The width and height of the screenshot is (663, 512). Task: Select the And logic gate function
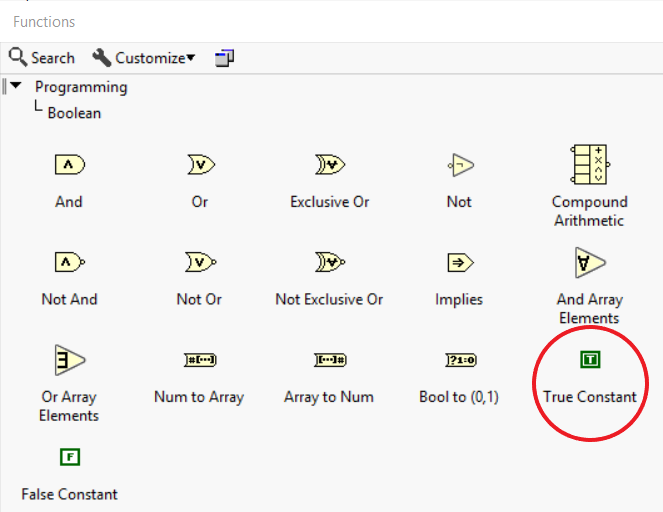(x=70, y=164)
